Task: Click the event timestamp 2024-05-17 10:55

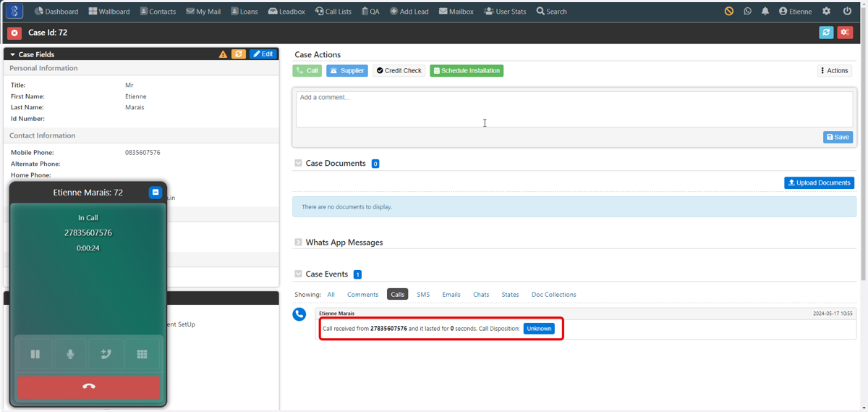Action: point(832,314)
